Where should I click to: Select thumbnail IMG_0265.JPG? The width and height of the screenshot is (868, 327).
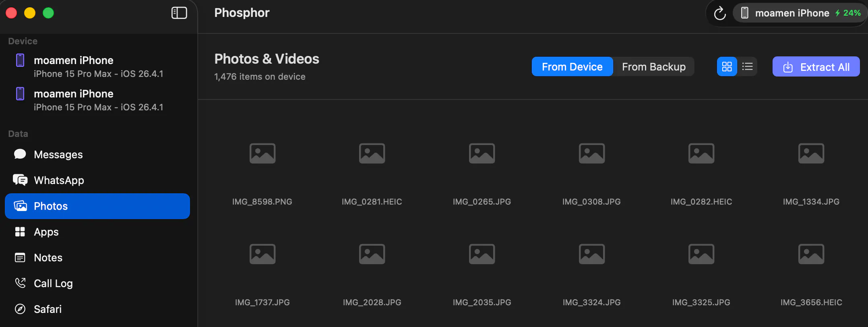(482, 153)
